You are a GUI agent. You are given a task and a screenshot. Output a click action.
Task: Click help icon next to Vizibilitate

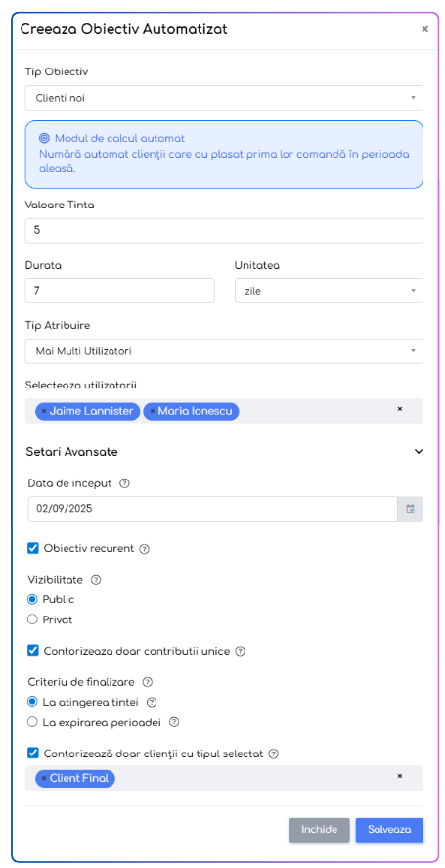pos(96,580)
